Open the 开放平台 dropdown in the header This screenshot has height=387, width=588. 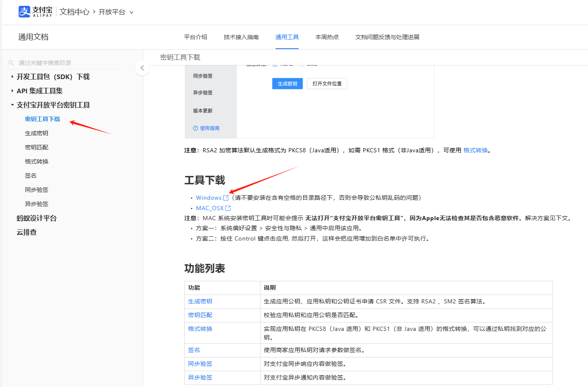point(116,12)
